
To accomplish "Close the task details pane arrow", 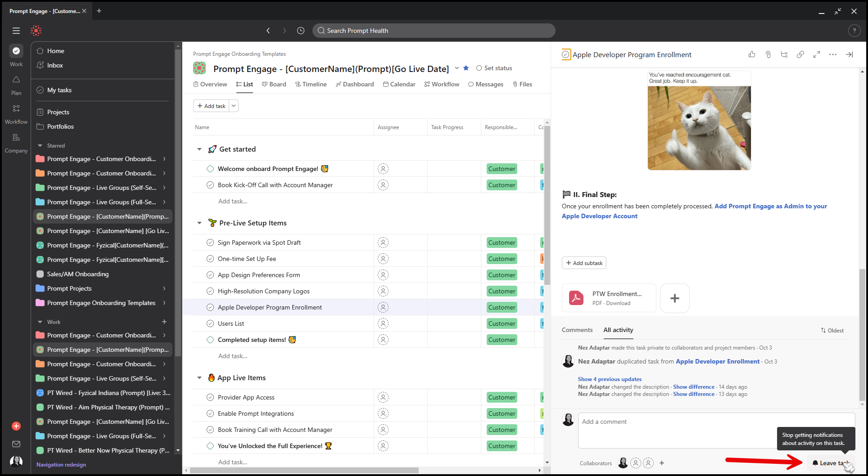I will point(849,54).
